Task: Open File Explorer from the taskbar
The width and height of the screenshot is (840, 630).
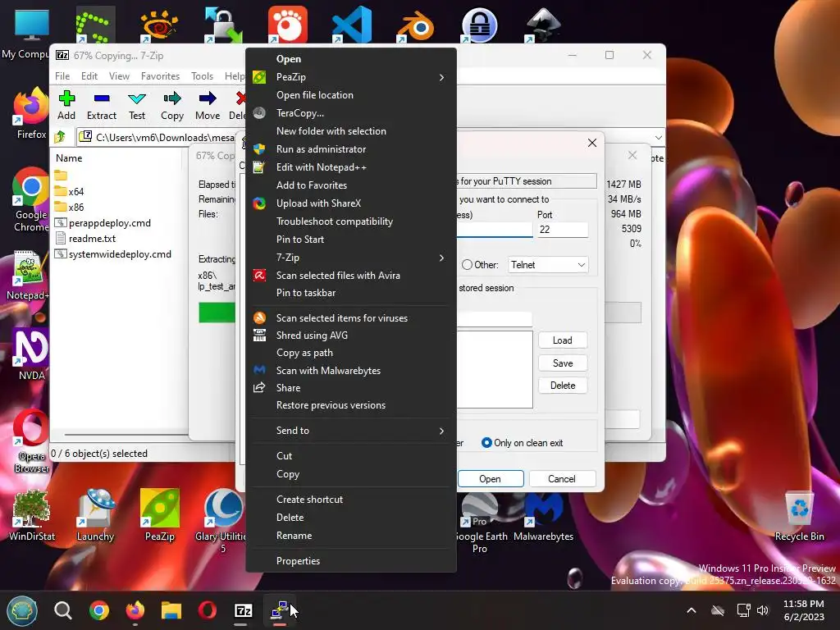Action: (x=171, y=610)
